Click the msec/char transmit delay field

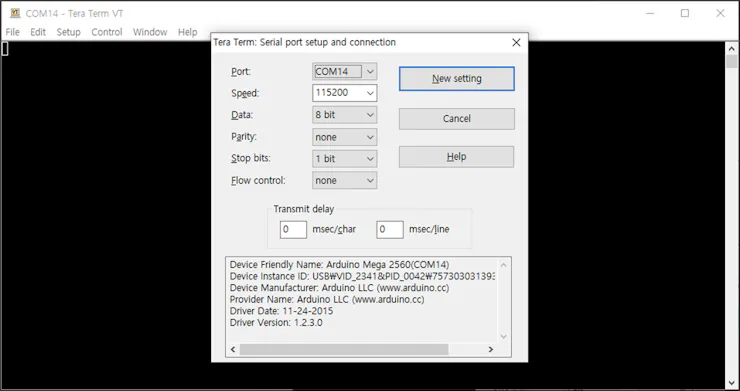pos(293,230)
